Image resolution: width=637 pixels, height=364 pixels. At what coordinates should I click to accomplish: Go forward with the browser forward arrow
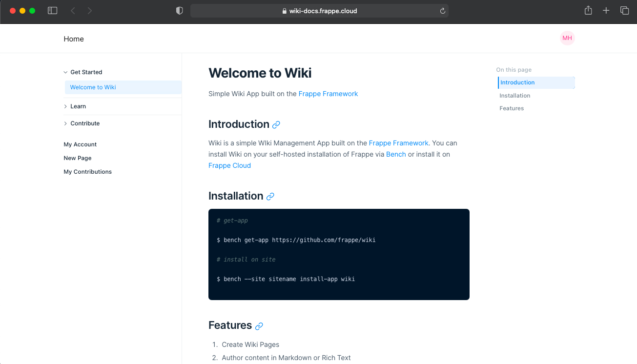click(x=89, y=10)
